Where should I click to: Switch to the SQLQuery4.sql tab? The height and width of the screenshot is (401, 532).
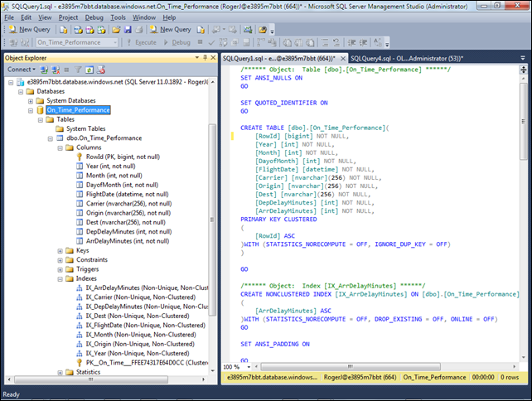[407, 58]
